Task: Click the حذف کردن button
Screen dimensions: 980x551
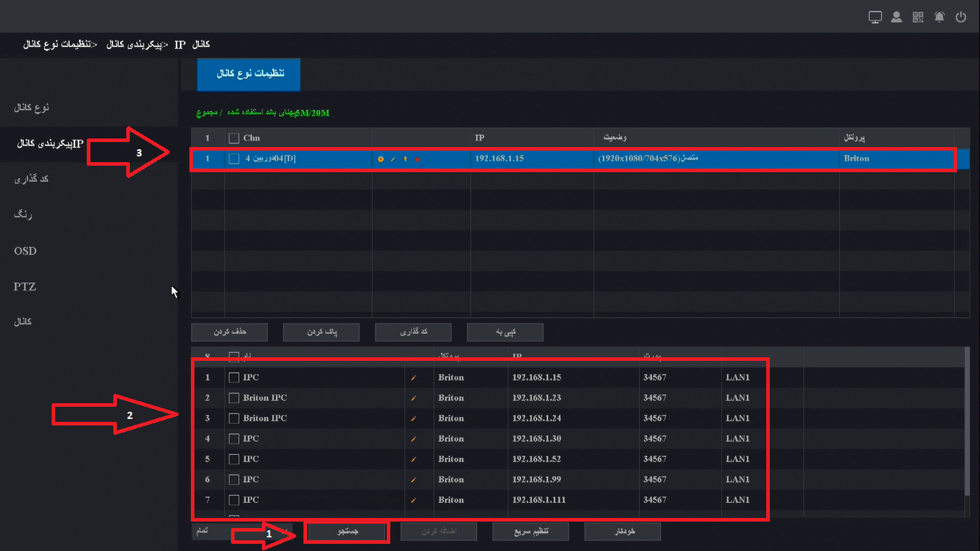Action: click(230, 331)
